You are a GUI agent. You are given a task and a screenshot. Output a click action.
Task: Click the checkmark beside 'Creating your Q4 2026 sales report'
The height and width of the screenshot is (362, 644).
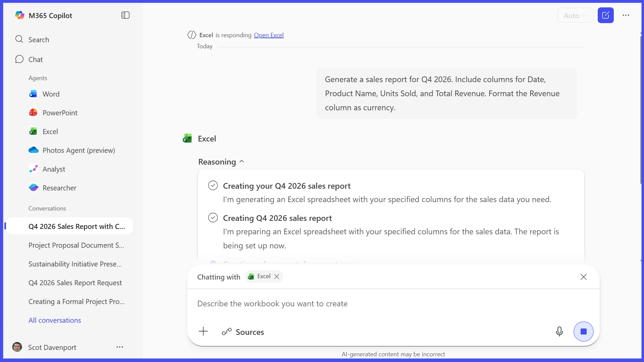click(x=213, y=185)
